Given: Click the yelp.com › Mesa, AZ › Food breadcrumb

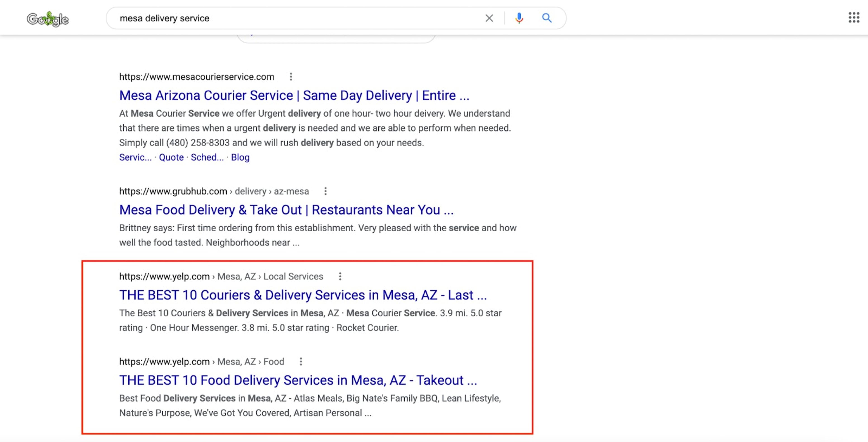Looking at the screenshot, I should pos(201,362).
